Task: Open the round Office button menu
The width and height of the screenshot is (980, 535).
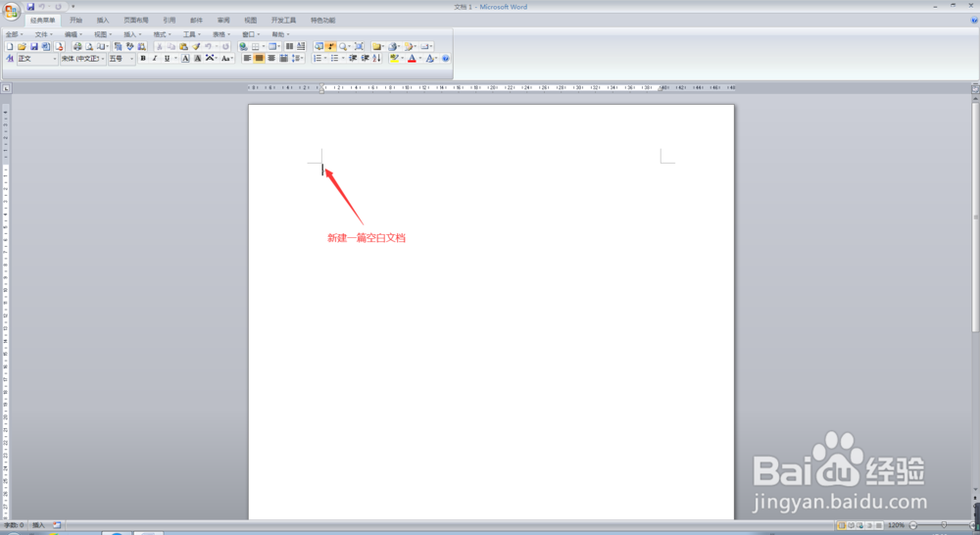Action: click(11, 11)
